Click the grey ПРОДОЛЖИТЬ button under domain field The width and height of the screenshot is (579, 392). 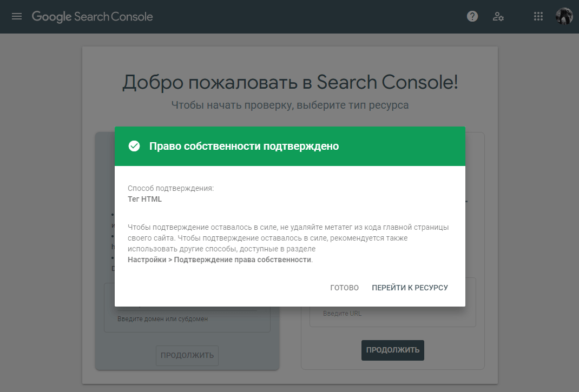click(x=187, y=355)
